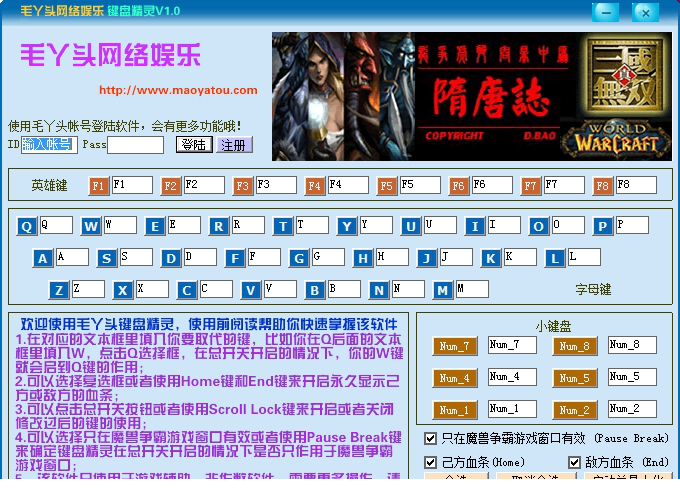Uncheck 只在魔兽争霸游戏窗口有效 checkbox
This screenshot has height=498, width=680.
(x=430, y=439)
